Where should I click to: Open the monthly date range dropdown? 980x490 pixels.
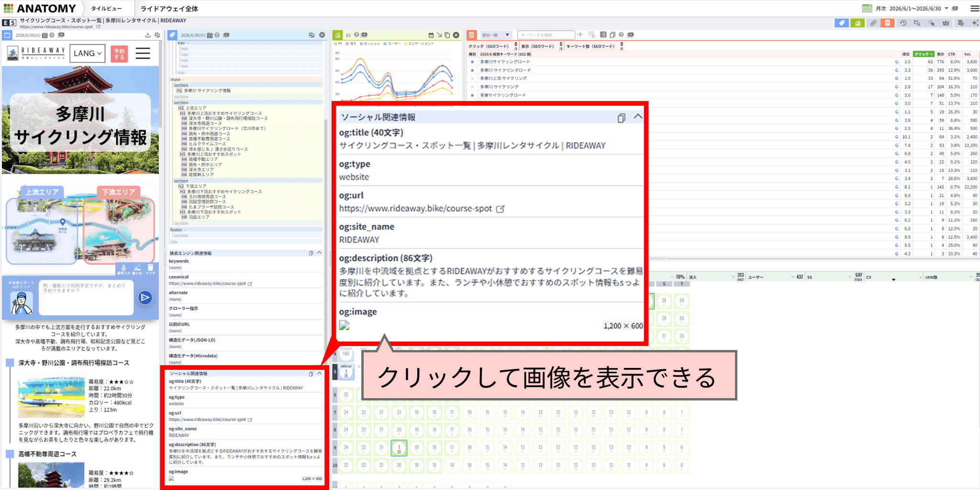(x=946, y=8)
